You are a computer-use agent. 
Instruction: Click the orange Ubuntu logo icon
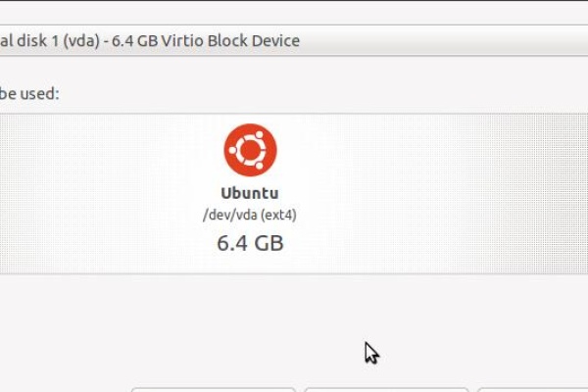(250, 150)
